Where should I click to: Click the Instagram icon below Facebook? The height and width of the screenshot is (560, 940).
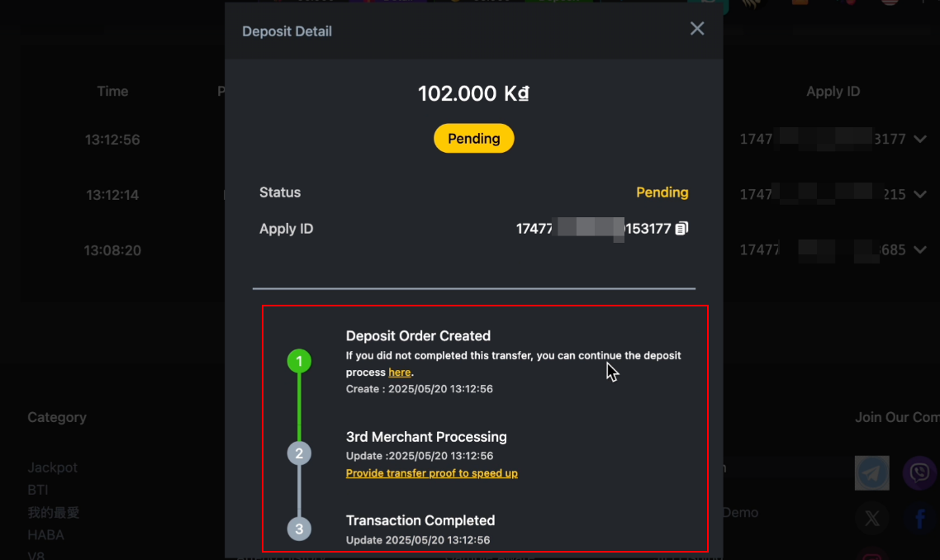pyautogui.click(x=871, y=555)
